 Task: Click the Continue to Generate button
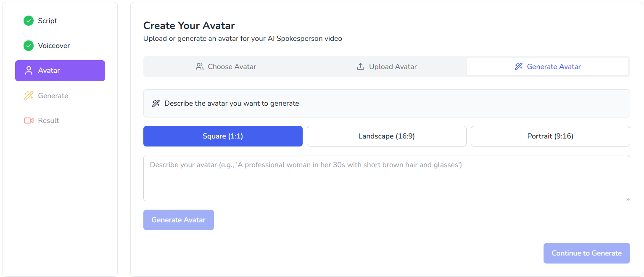pyautogui.click(x=586, y=253)
